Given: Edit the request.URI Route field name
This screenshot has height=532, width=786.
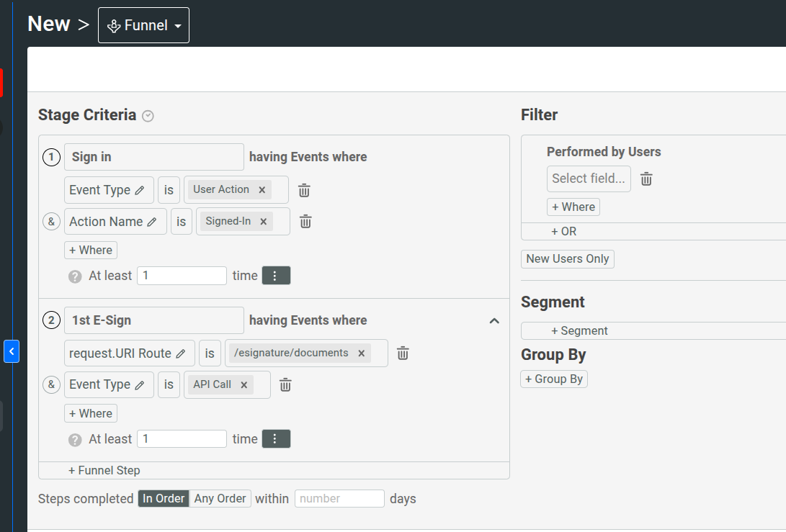Looking at the screenshot, I should pyautogui.click(x=180, y=353).
